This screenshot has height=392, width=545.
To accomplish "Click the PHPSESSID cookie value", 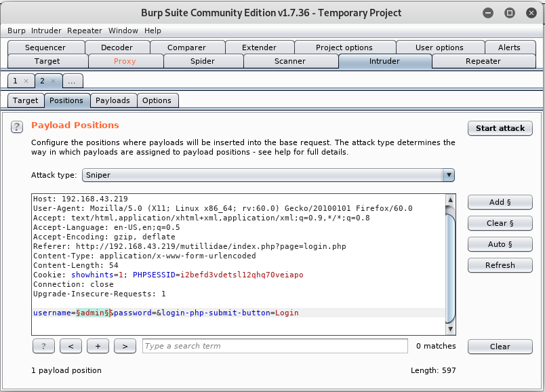I will tap(242, 275).
